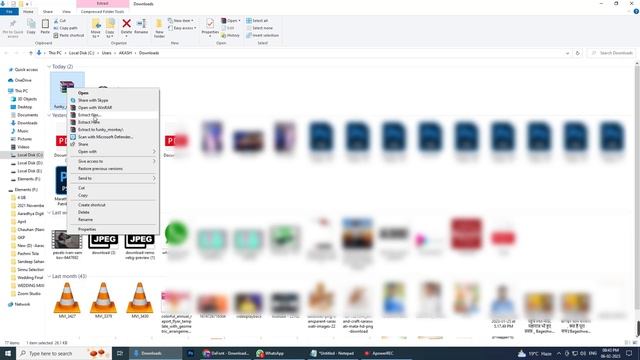The image size is (640, 360).
Task: Open the File ribbon tab
Action: point(9,11)
